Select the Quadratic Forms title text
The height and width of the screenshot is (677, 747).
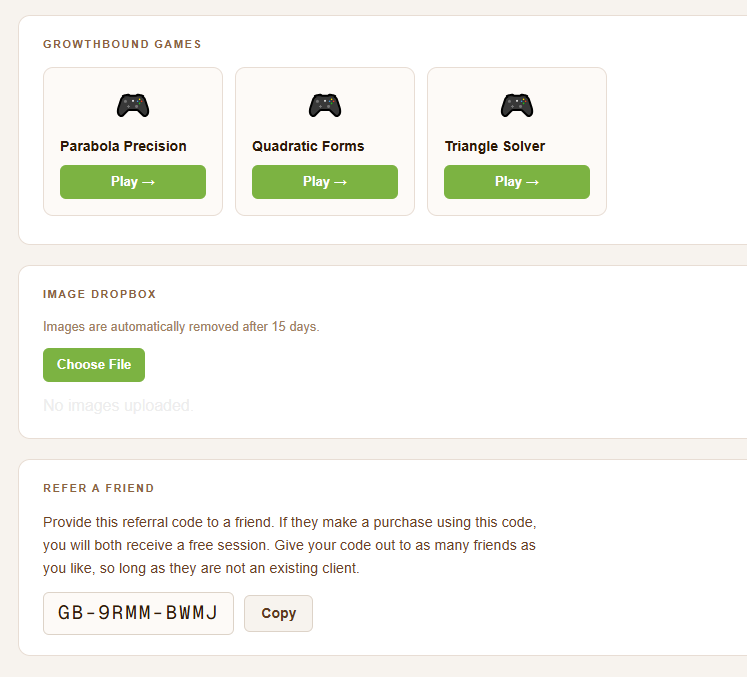point(308,146)
